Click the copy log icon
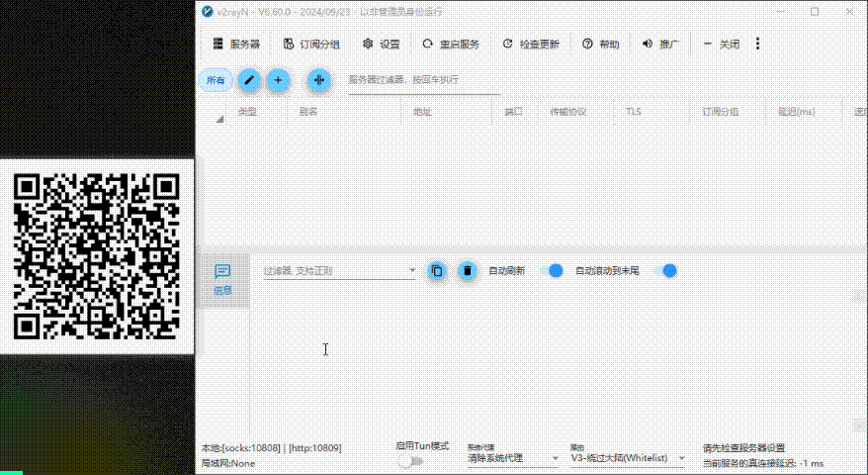Image resolution: width=868 pixels, height=475 pixels. point(437,270)
